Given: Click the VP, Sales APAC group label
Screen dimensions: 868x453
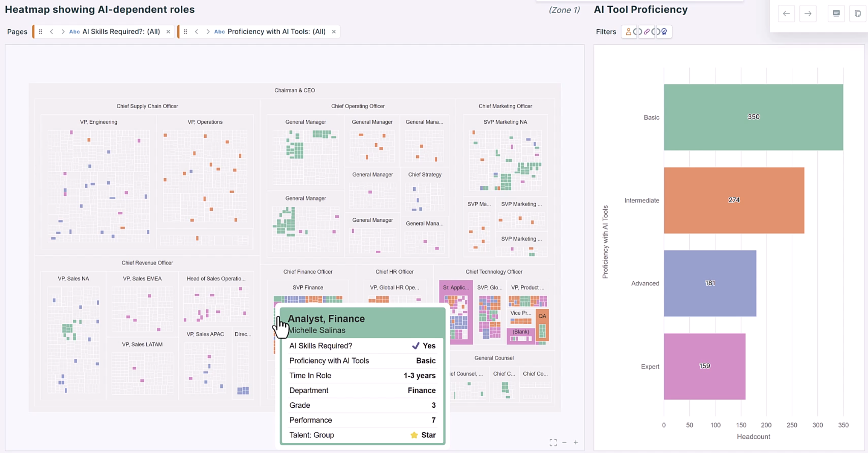Looking at the screenshot, I should pos(205,334).
